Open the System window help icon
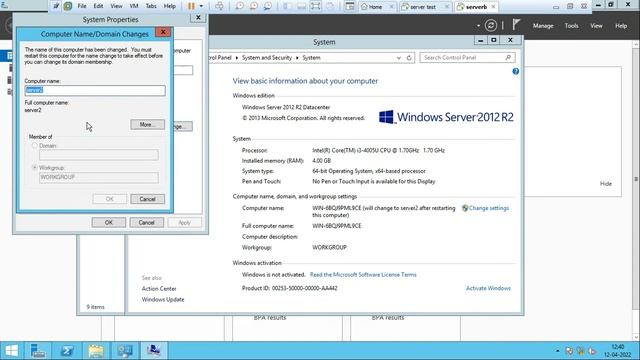The image size is (640, 360). (x=516, y=71)
